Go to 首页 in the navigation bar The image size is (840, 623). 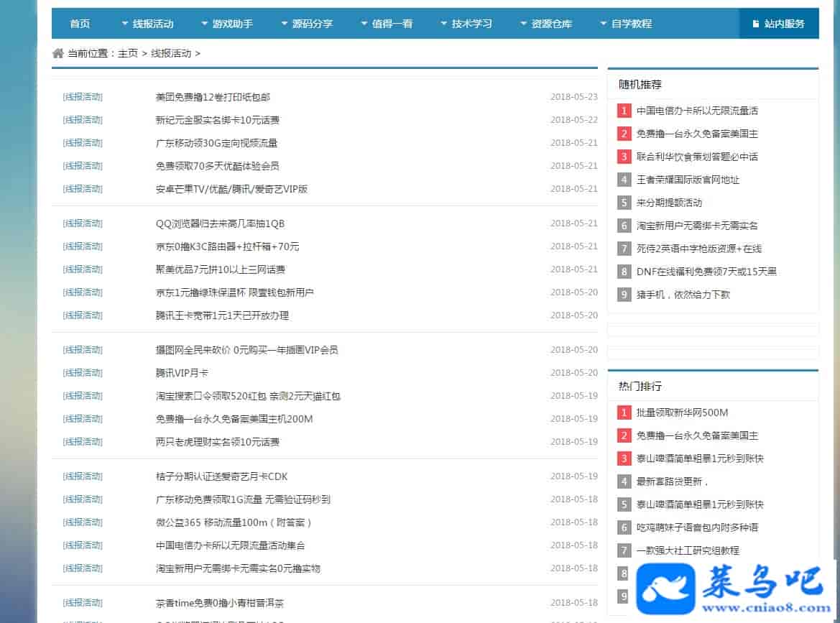tap(80, 24)
